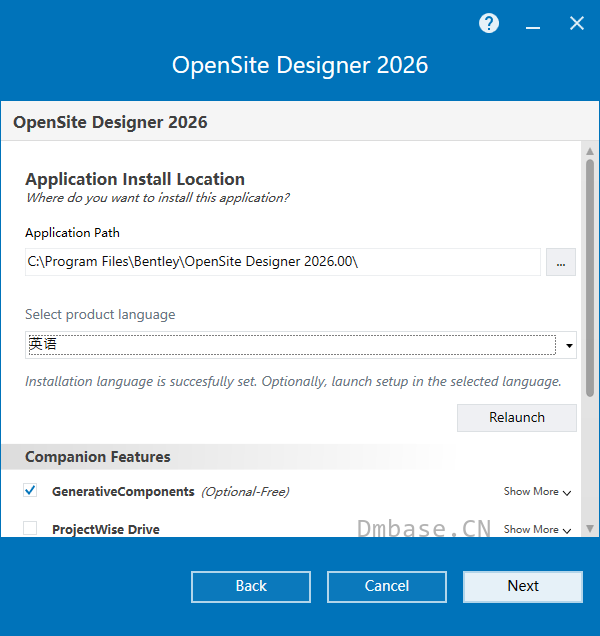The width and height of the screenshot is (600, 636).
Task: Enable the ProjectWise Drive checkbox
Action: click(x=30, y=528)
